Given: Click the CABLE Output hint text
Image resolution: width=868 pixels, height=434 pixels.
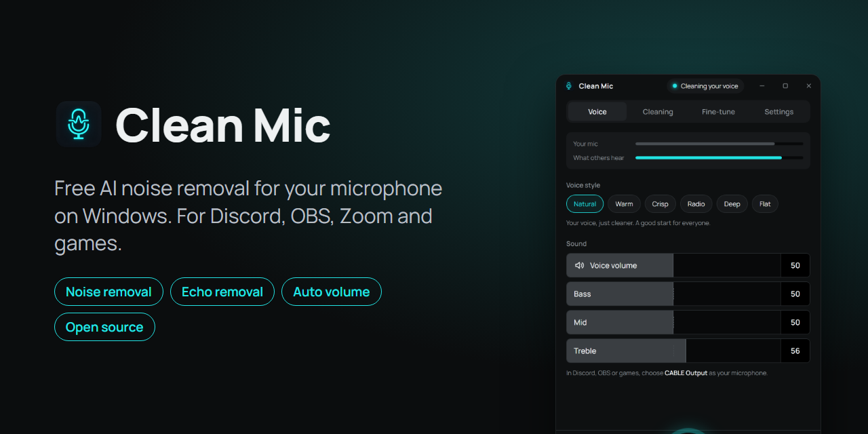Looking at the screenshot, I should (x=667, y=373).
